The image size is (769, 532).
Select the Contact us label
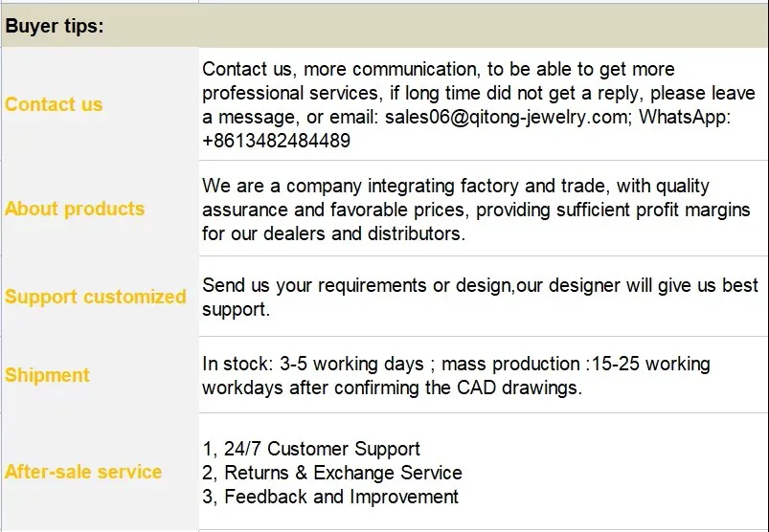click(x=54, y=104)
